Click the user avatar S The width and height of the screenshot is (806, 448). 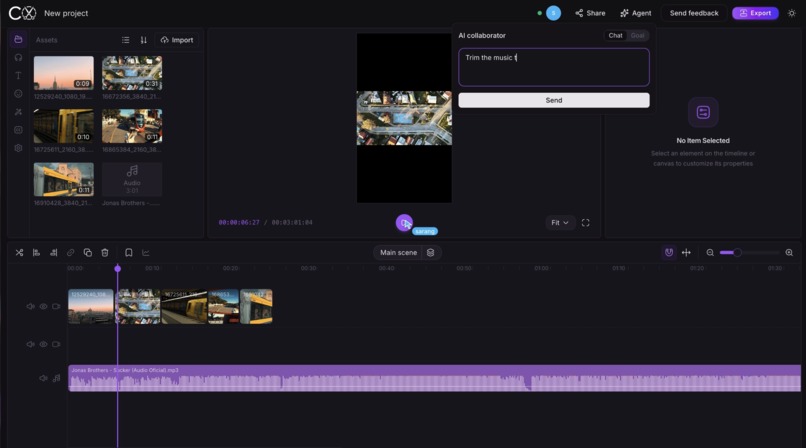pyautogui.click(x=553, y=13)
